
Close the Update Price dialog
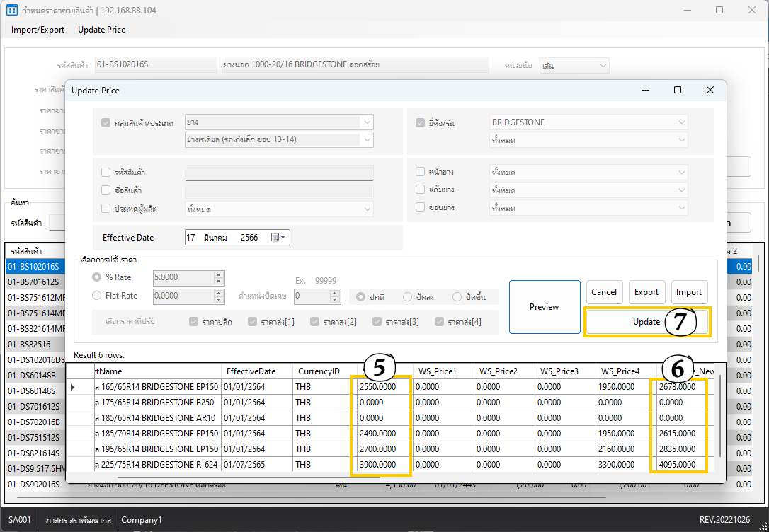710,91
